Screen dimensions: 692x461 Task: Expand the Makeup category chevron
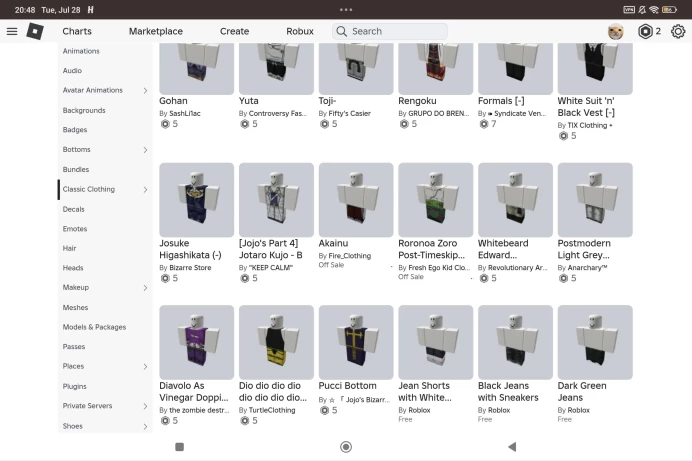145,288
